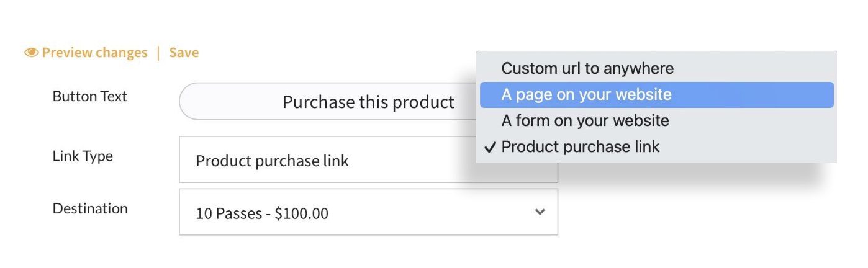Expand the Destination dropdown
The width and height of the screenshot is (868, 268).
click(x=368, y=212)
